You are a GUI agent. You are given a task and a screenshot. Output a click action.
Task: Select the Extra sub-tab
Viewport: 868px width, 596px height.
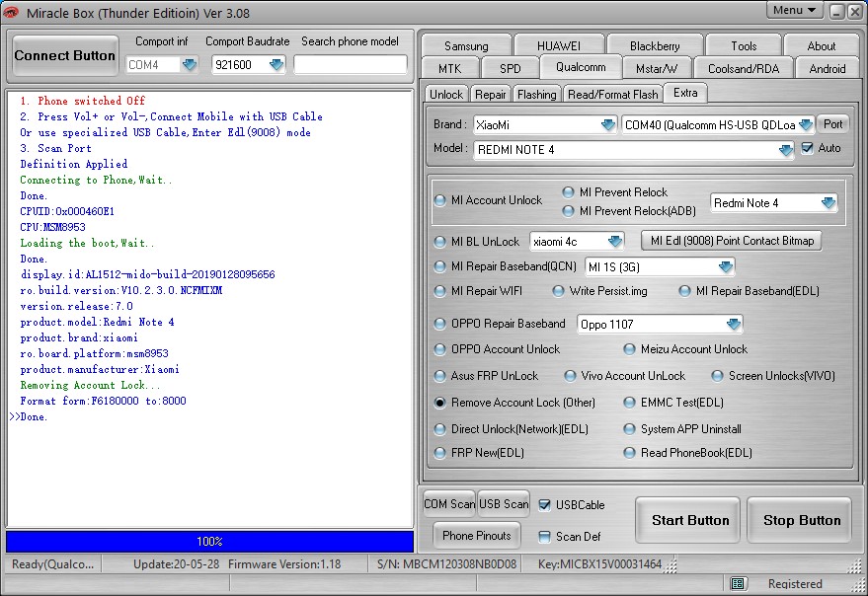coord(685,93)
